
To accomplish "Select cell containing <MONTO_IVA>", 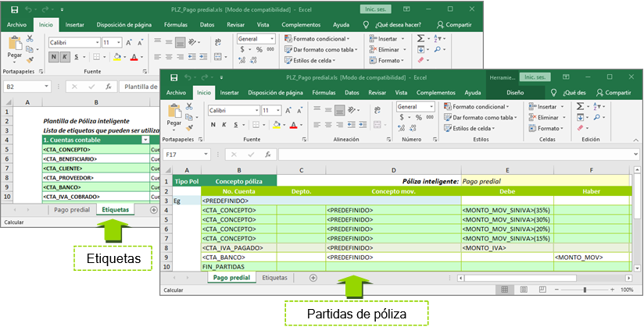I will pos(507,248).
